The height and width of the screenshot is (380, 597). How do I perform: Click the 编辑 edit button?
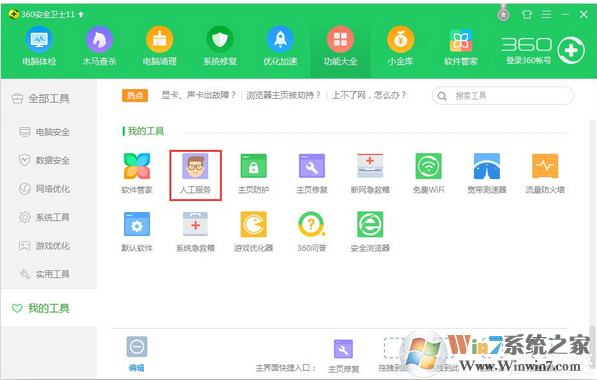[x=137, y=354]
